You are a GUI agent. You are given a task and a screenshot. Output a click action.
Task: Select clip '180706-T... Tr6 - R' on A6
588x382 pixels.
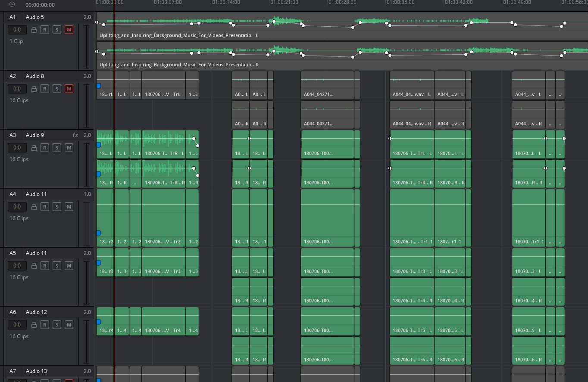point(412,351)
